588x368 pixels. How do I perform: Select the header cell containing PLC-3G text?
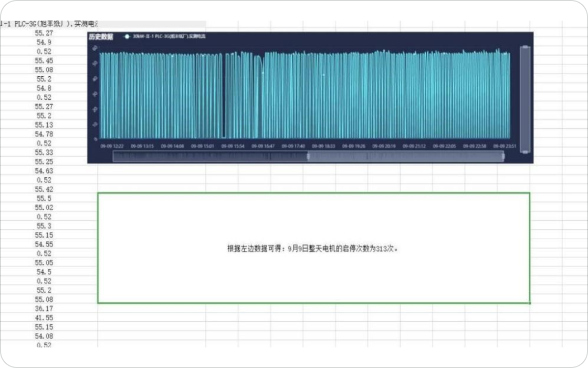click(x=50, y=24)
